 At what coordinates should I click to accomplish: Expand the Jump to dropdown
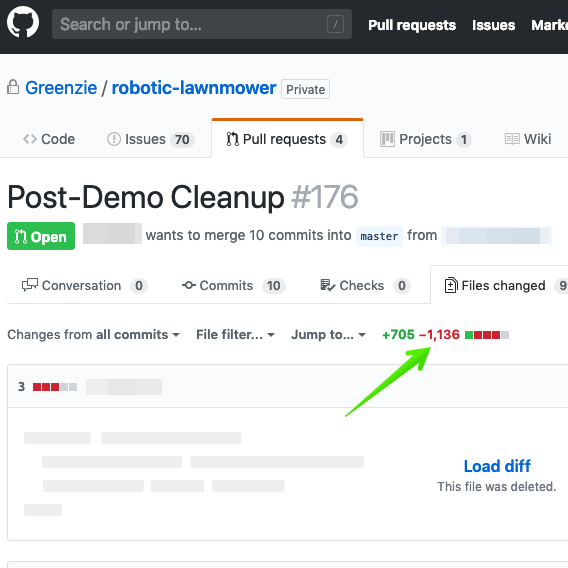328,335
